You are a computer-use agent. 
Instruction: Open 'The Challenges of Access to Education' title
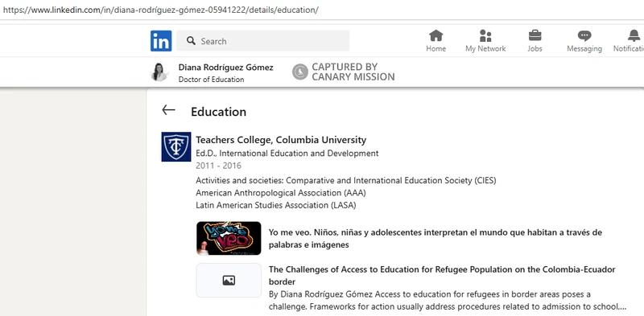click(x=442, y=275)
